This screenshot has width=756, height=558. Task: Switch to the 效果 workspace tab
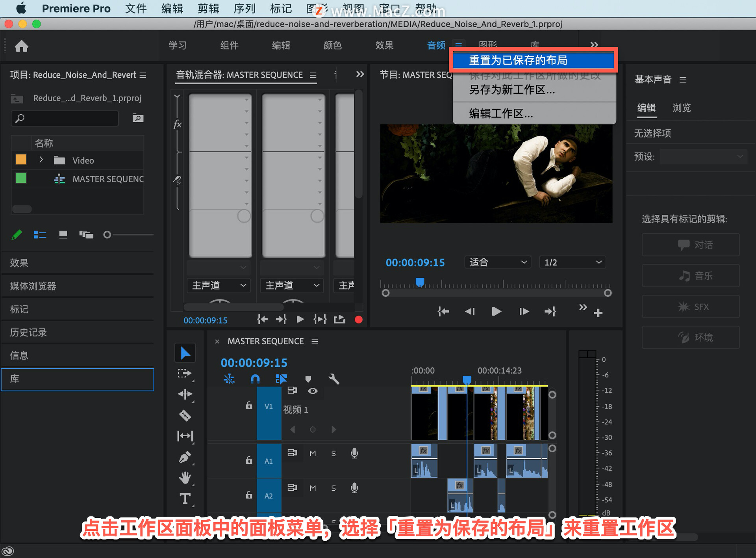(x=384, y=45)
